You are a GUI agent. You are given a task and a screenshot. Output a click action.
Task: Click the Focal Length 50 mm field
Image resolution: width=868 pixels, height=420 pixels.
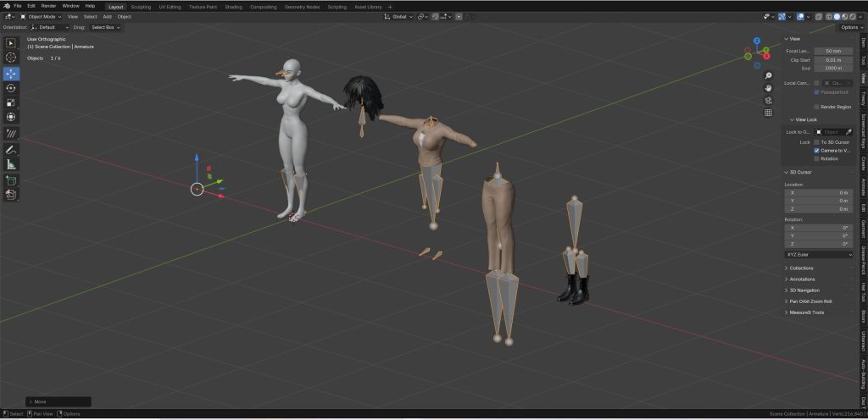[833, 51]
